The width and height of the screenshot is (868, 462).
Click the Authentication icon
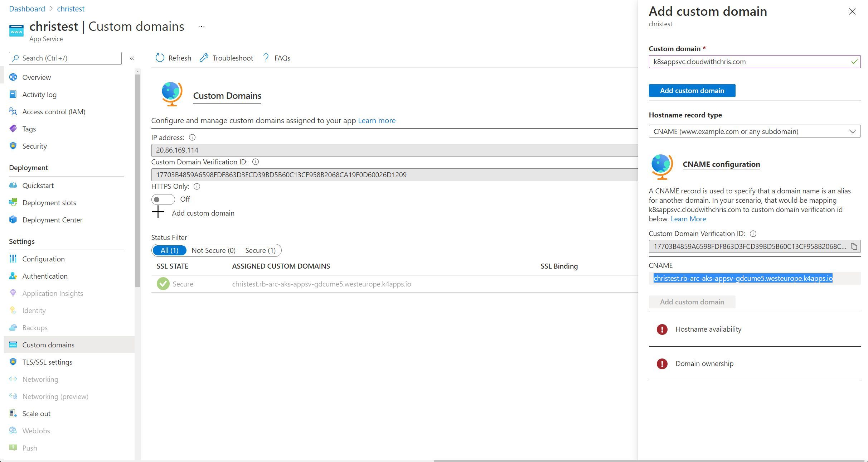13,276
